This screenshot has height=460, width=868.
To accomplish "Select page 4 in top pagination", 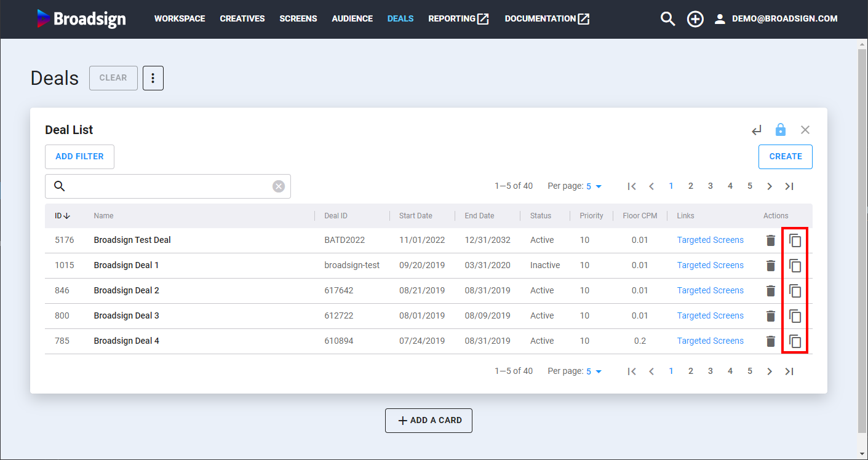I will (x=730, y=186).
